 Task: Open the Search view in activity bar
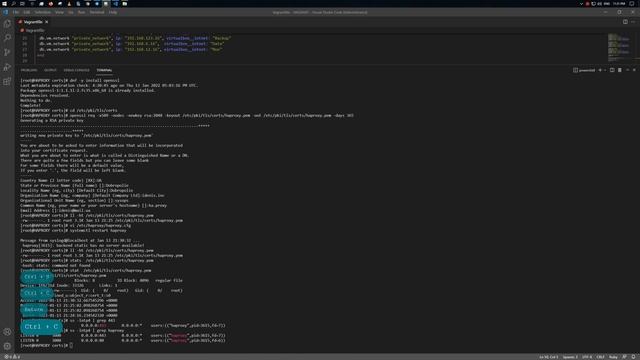(7, 38)
